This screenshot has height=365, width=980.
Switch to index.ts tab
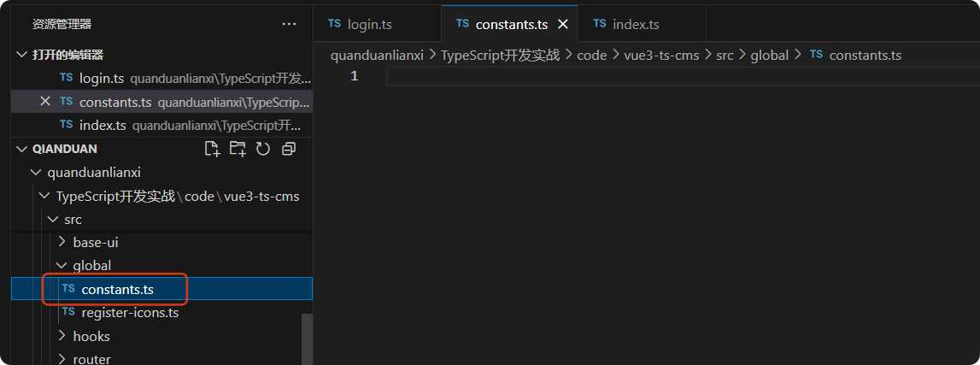(636, 24)
